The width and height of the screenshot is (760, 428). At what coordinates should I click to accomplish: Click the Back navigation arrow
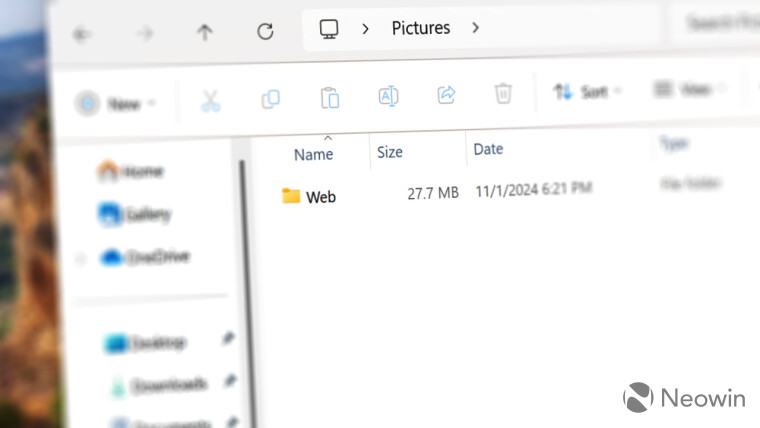82,33
